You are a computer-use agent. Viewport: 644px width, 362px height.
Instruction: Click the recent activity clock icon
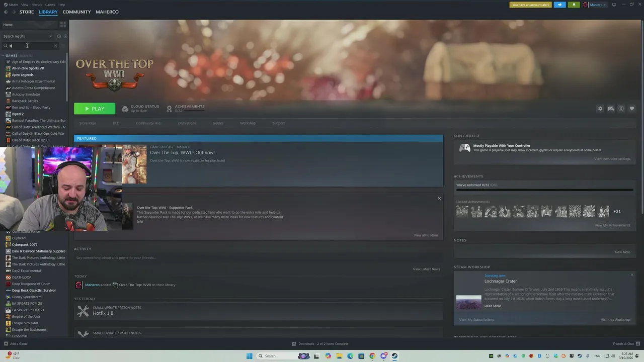[x=59, y=36]
